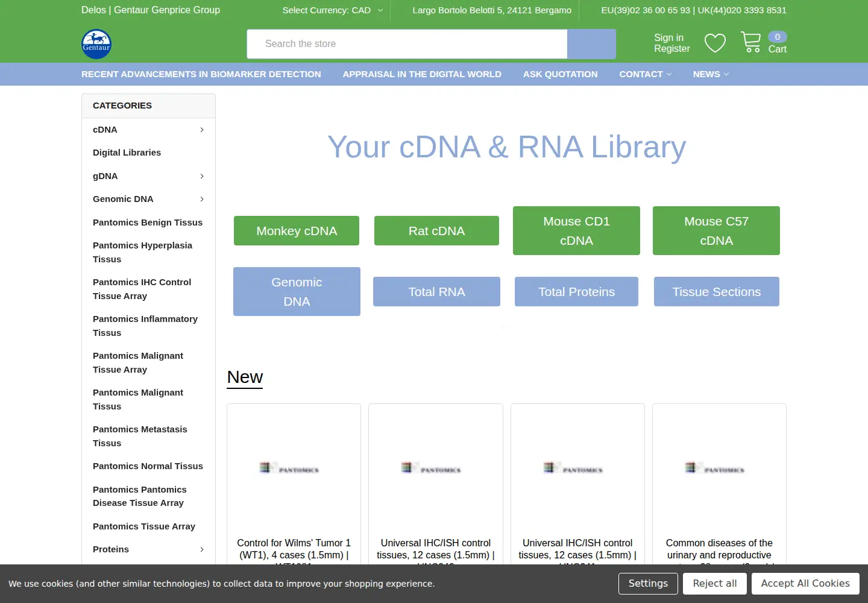
Task: Open Pantomics Tissue Array category
Action: (144, 526)
